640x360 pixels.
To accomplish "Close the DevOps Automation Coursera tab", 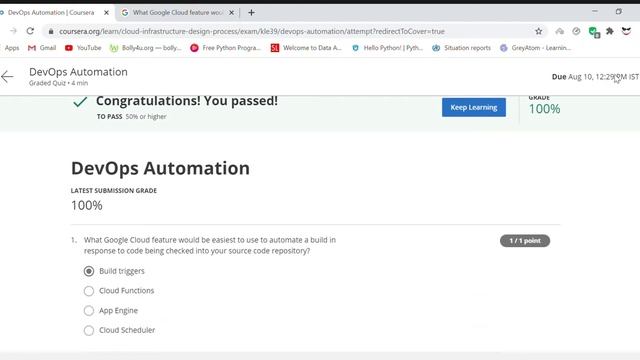I will tap(107, 13).
